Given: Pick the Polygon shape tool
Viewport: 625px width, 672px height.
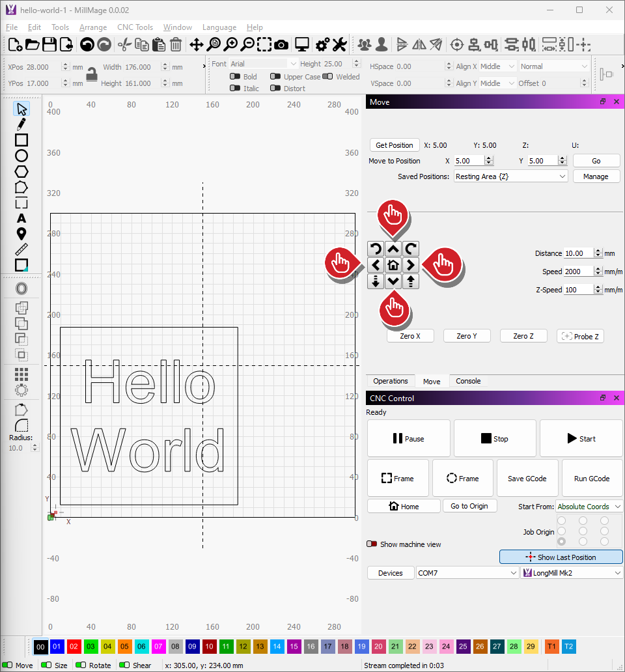Looking at the screenshot, I should coord(21,171).
